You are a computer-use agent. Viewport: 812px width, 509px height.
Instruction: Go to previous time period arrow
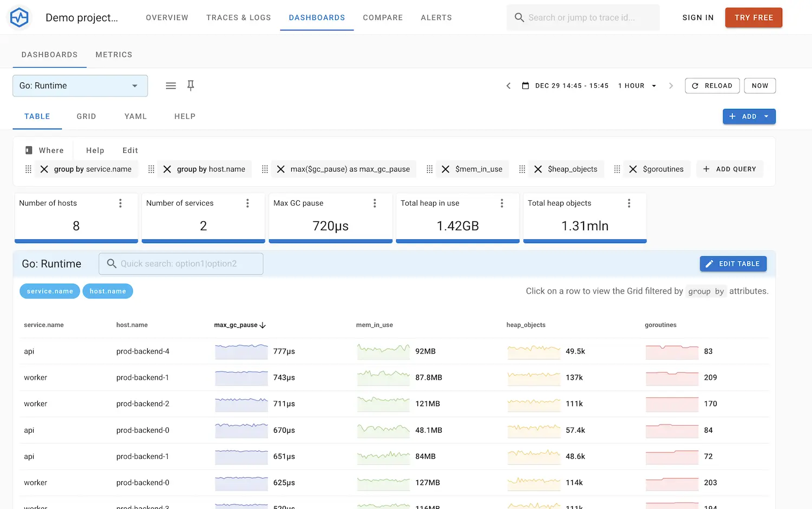[x=508, y=86]
